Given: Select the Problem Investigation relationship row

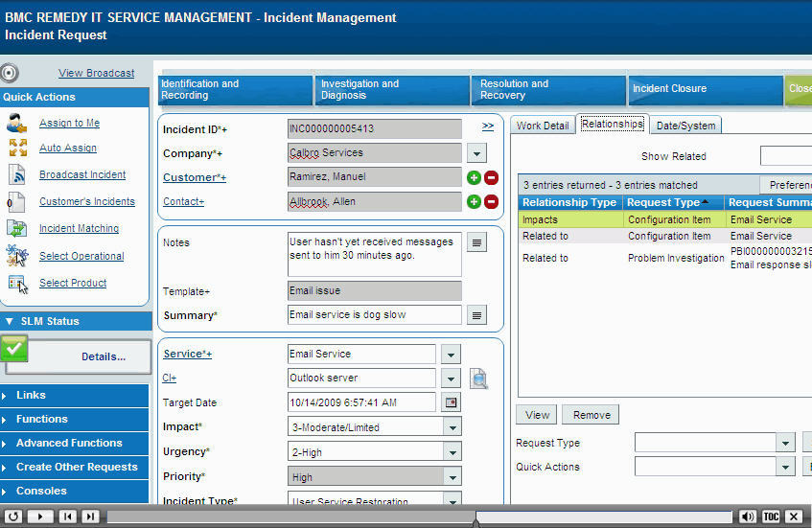Looking at the screenshot, I should (665, 258).
